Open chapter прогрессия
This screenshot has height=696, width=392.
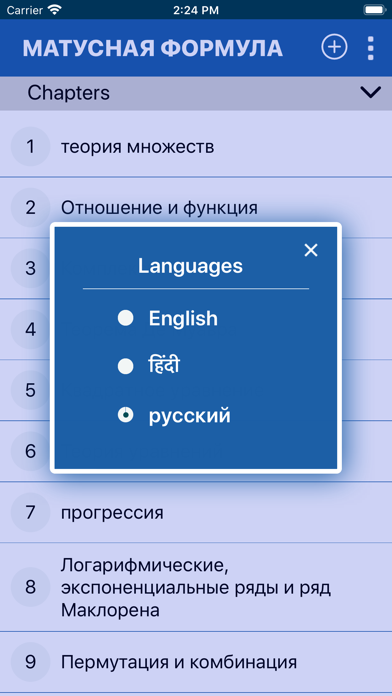pos(196,512)
